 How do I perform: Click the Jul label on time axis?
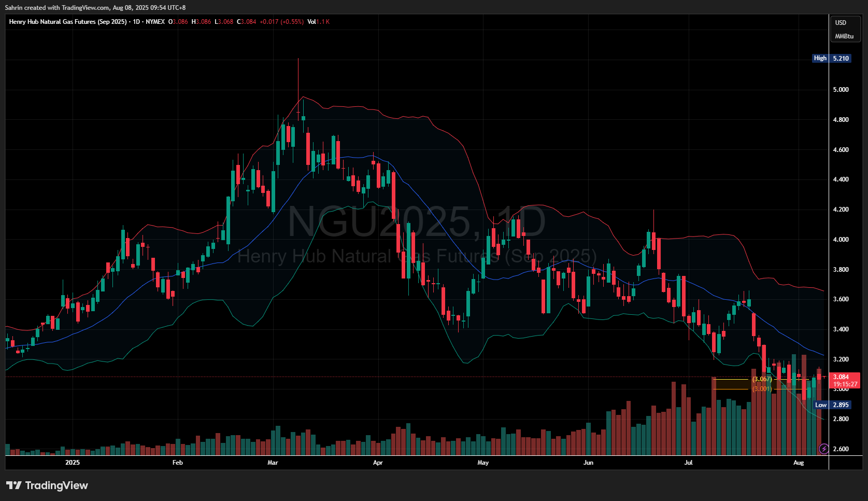click(x=688, y=463)
